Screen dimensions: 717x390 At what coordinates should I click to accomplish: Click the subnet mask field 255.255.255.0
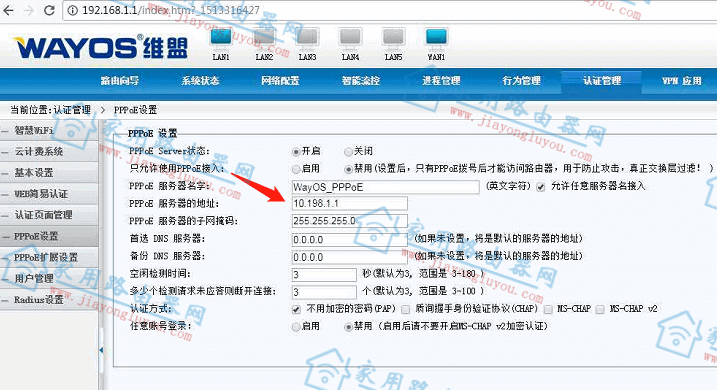349,221
